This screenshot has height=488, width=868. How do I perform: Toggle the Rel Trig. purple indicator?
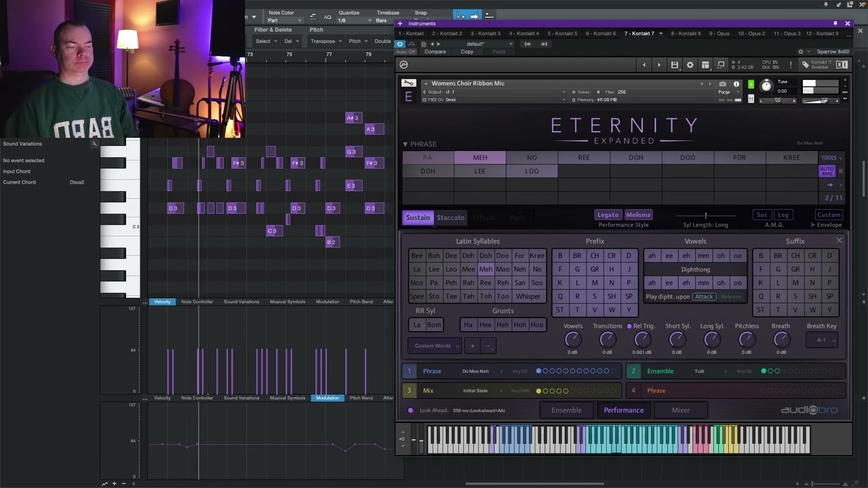point(629,326)
